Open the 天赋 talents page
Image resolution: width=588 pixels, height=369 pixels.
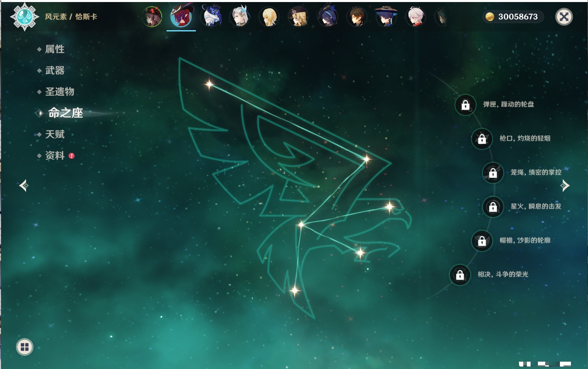[55, 134]
